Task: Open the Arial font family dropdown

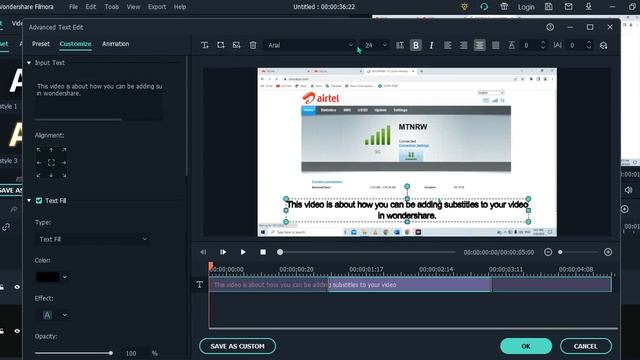Action: [x=309, y=45]
